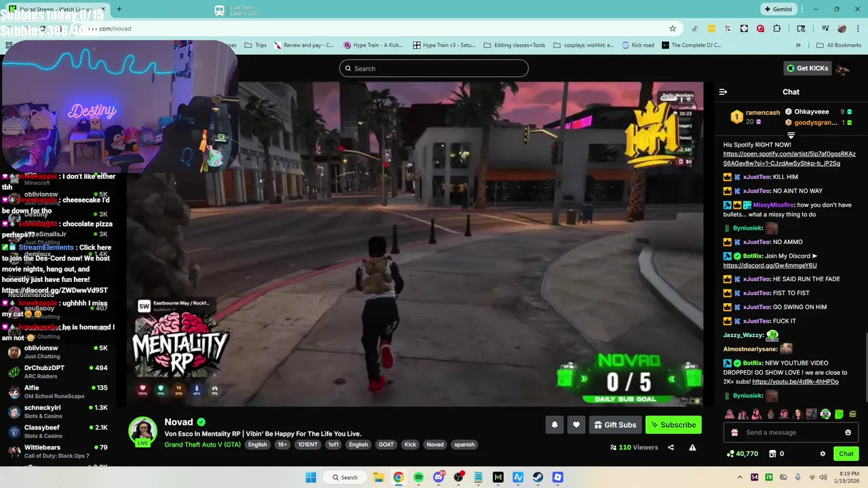Open the Gift Subs button
The image size is (868, 488).
click(x=615, y=425)
